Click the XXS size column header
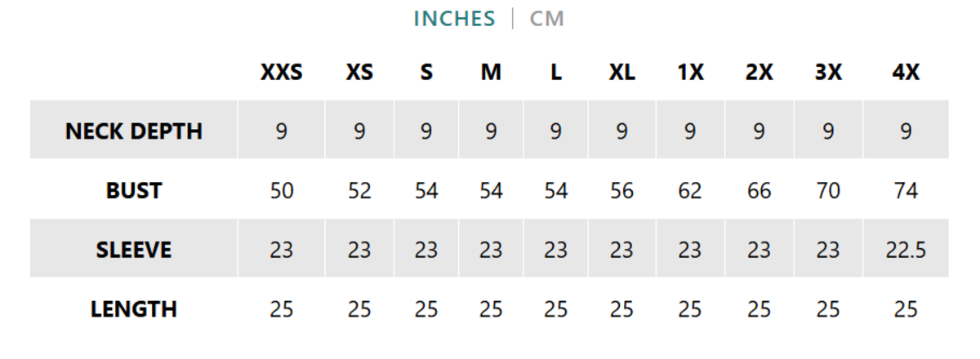This screenshot has height=359, width=980. [281, 73]
